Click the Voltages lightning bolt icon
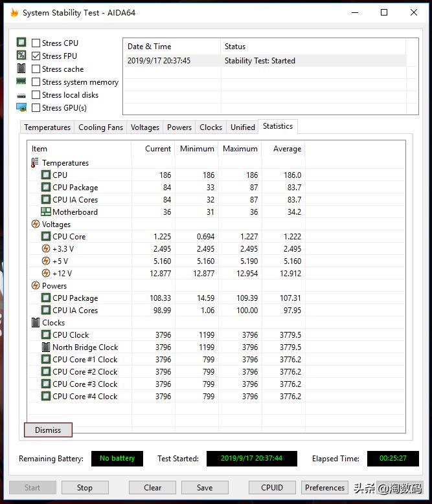The height and width of the screenshot is (504, 432). click(35, 225)
